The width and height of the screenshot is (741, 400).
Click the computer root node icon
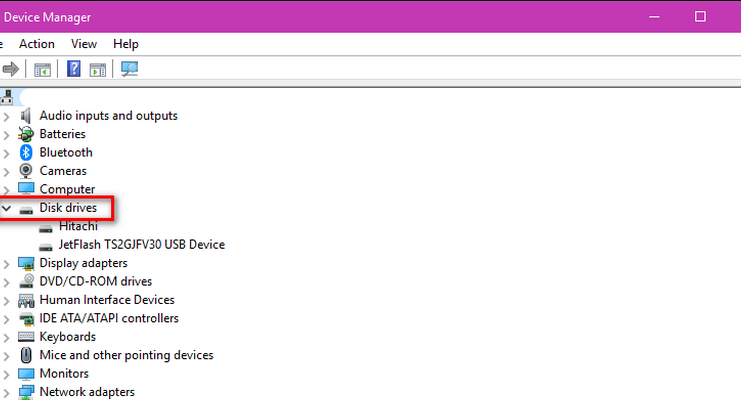7,97
